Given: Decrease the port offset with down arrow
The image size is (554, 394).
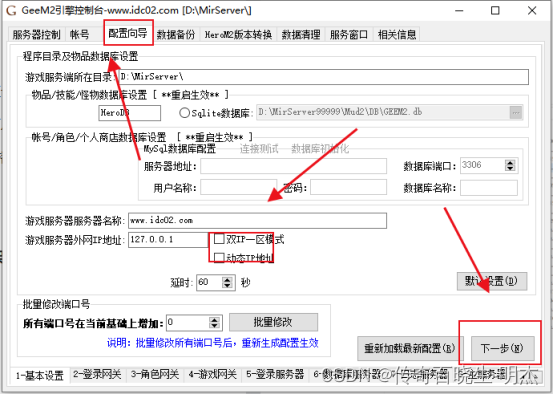Looking at the screenshot, I should (x=214, y=326).
